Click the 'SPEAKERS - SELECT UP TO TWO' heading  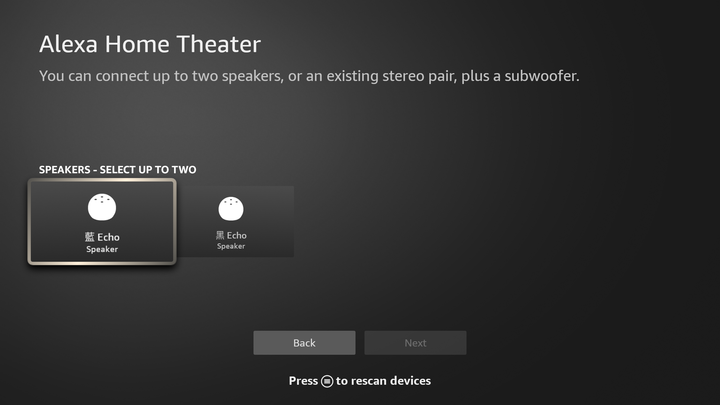coord(118,169)
